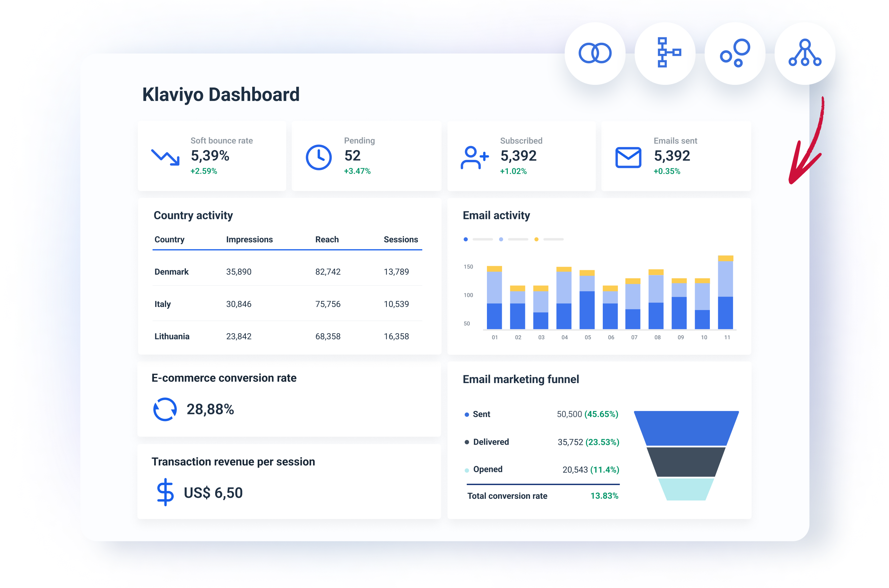Toggle the first blue series in Email activity legend
The image size is (889, 588).
coord(465,239)
